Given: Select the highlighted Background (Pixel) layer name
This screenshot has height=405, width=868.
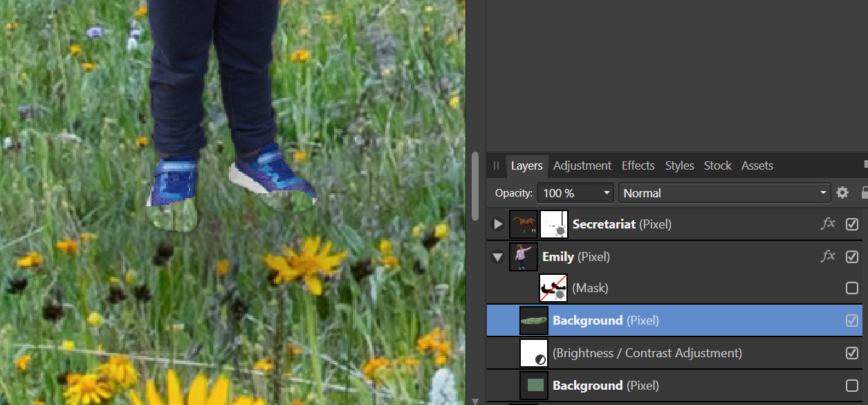Looking at the screenshot, I should [606, 321].
